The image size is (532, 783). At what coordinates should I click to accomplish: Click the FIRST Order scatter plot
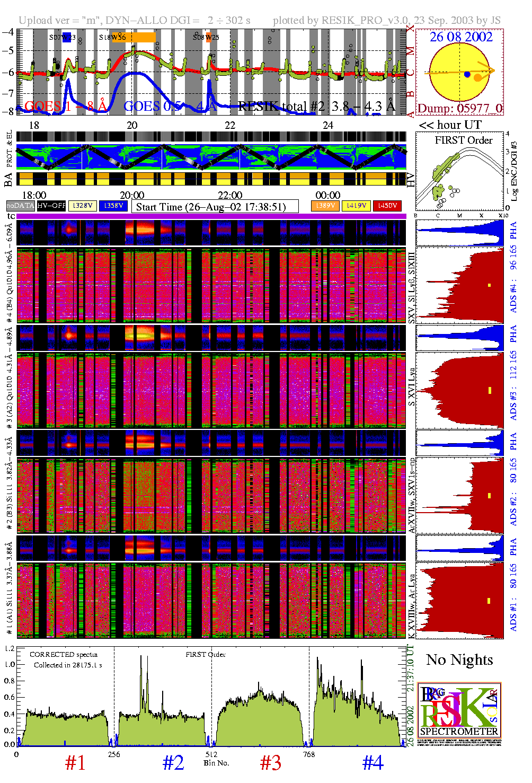tap(459, 172)
